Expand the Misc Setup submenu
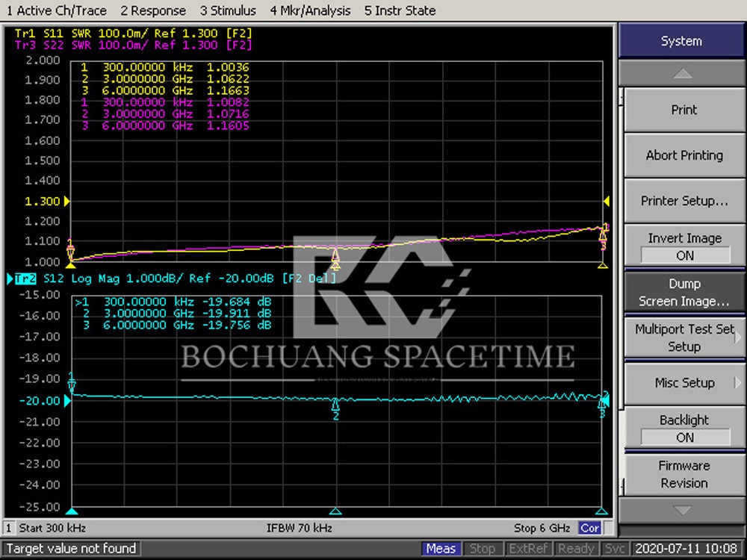The image size is (747, 560). tap(684, 383)
